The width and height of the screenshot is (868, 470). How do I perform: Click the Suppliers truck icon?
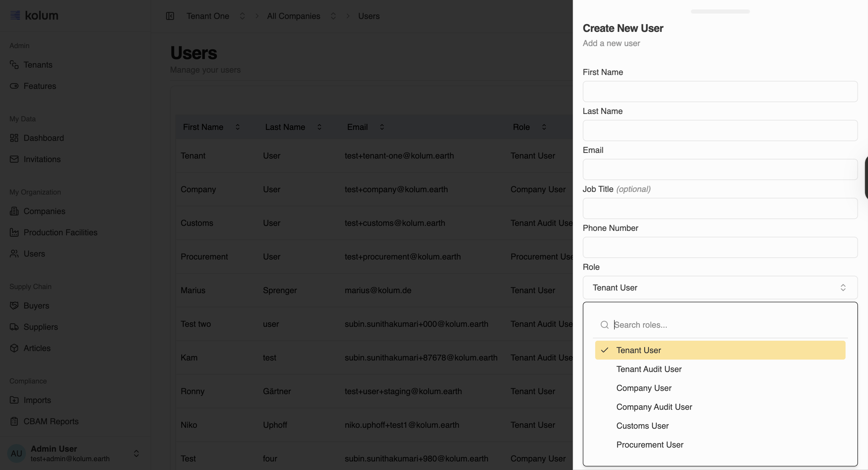coord(14,327)
